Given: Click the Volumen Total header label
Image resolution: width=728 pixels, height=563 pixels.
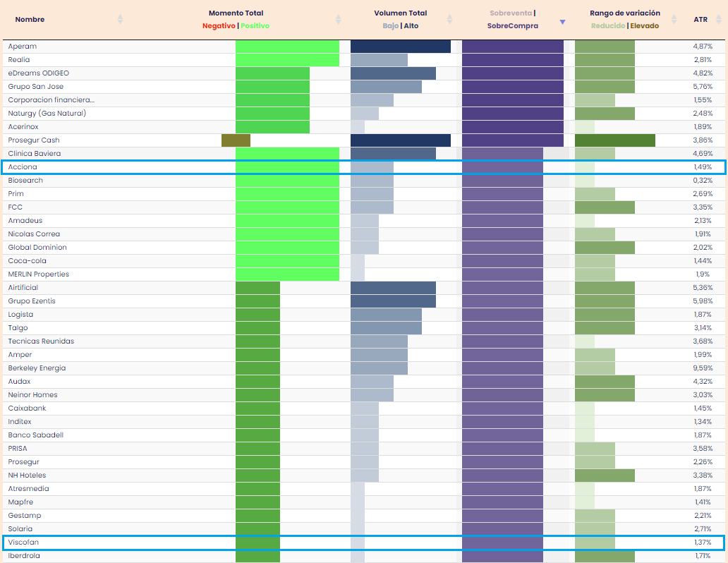Looking at the screenshot, I should point(401,13).
